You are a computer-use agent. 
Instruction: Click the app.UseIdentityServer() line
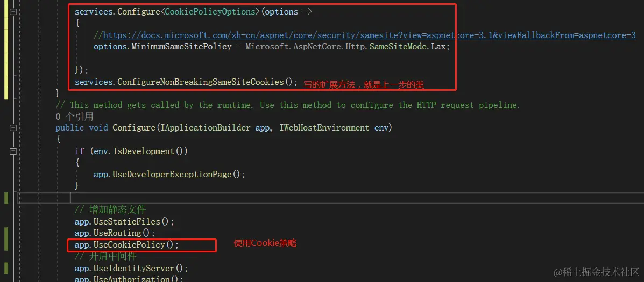[131, 269]
